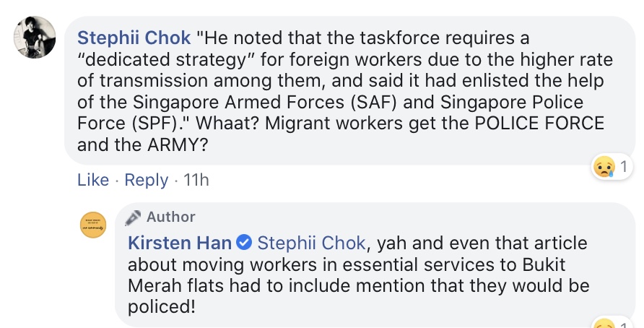Like Stephii Chok's comment

pos(93,180)
